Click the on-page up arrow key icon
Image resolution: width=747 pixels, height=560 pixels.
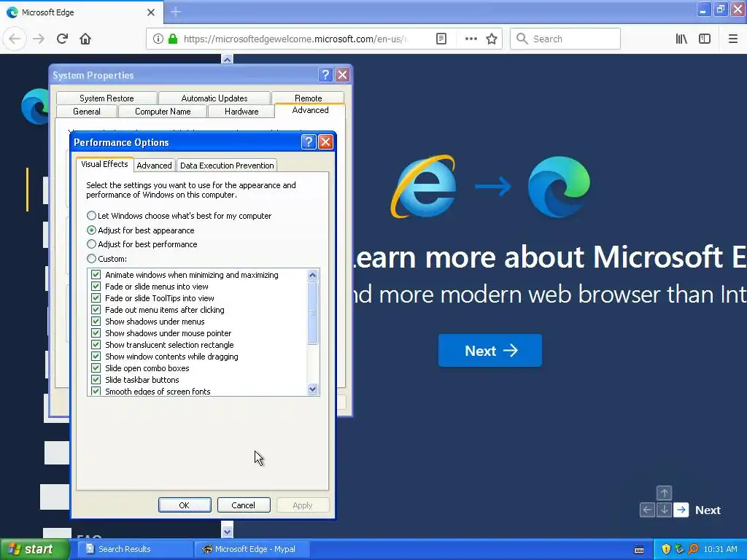664,492
